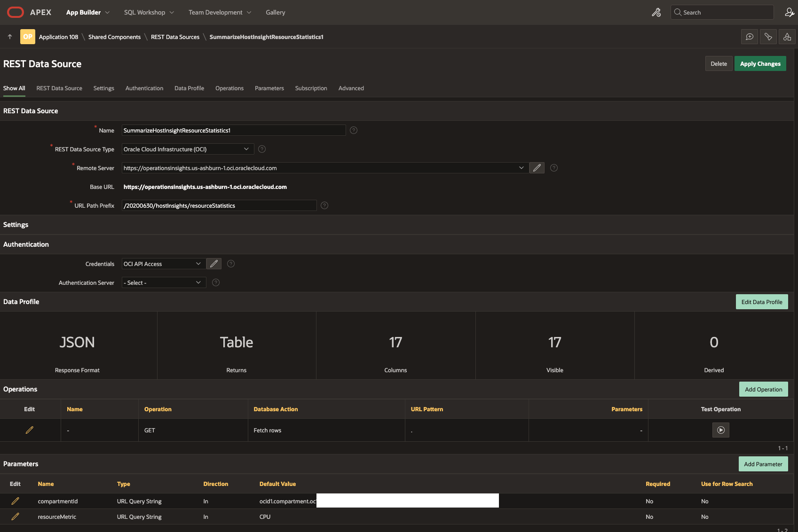The width and height of the screenshot is (798, 532).
Task: Open Application 108 breadcrumb link
Action: pos(59,37)
